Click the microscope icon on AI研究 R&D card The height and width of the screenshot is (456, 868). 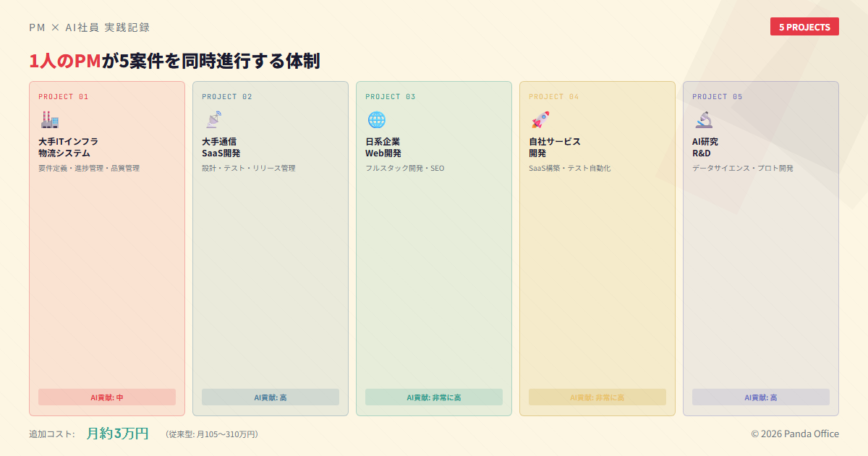pos(702,119)
